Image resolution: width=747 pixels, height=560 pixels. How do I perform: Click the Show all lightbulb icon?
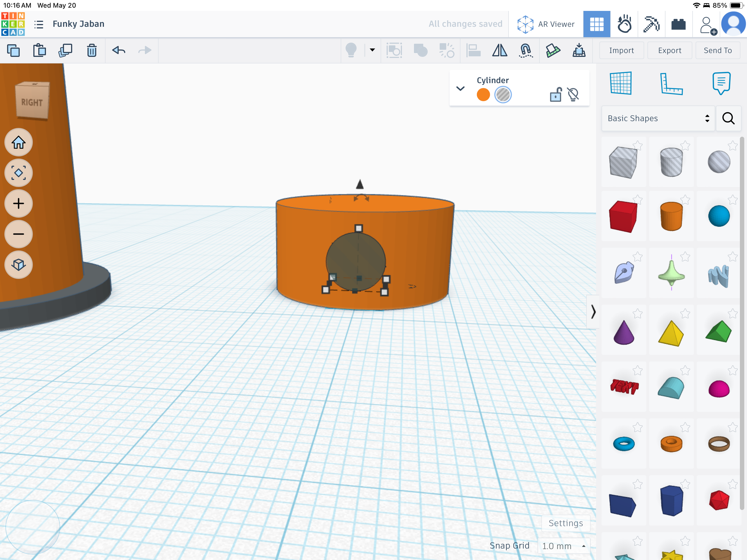(x=351, y=51)
